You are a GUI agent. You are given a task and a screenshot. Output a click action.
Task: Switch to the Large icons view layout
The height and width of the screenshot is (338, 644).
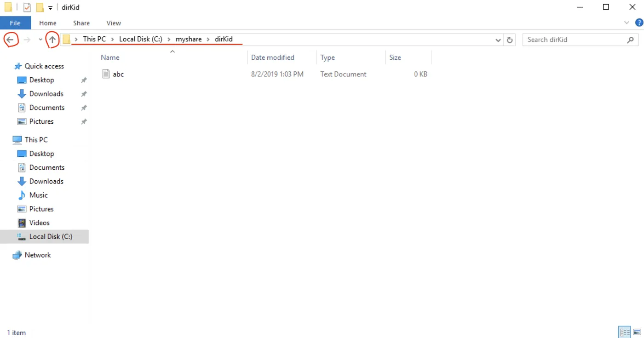pos(637,332)
